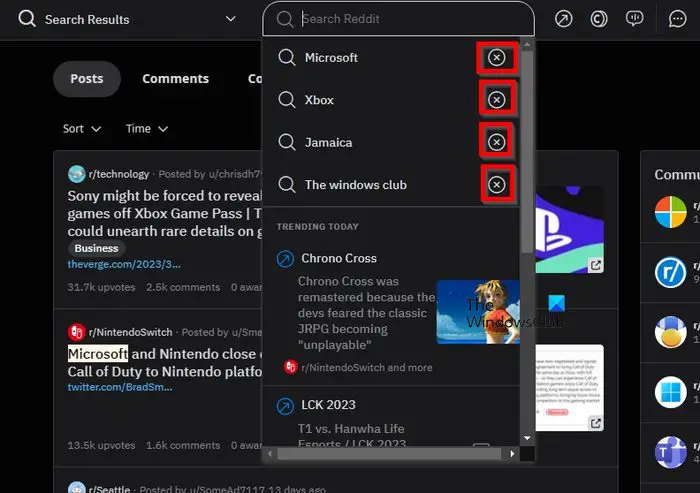Click the dropdown scroll up arrow
This screenshot has width=700, height=493.
pyautogui.click(x=527, y=45)
